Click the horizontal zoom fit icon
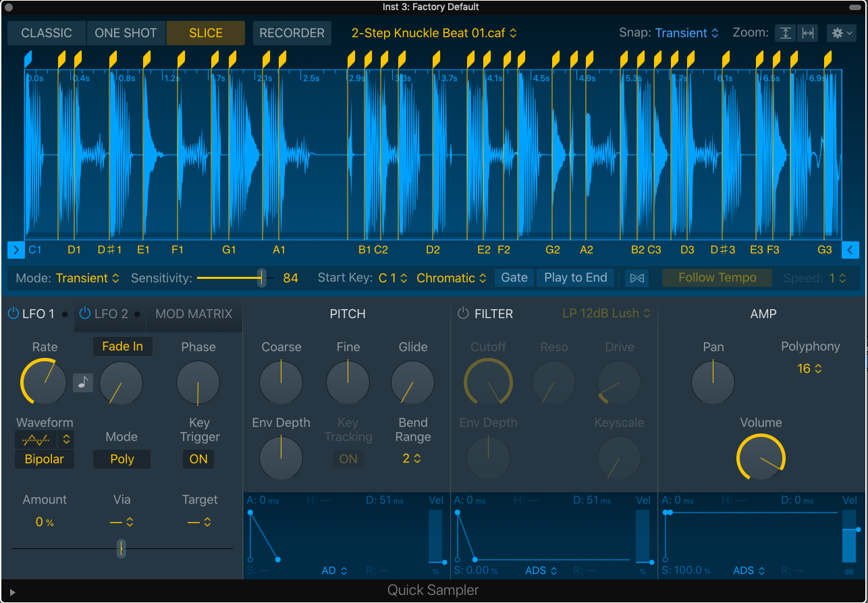Screen dimensions: 868x603 pyautogui.click(x=807, y=33)
